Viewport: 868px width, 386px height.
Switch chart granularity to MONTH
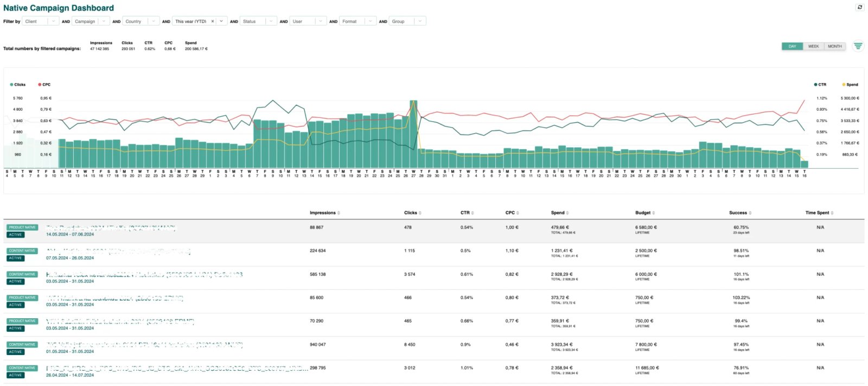click(835, 46)
